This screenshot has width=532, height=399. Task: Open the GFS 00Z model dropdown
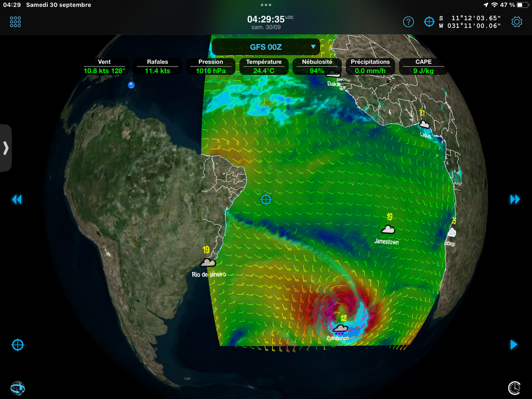click(266, 47)
